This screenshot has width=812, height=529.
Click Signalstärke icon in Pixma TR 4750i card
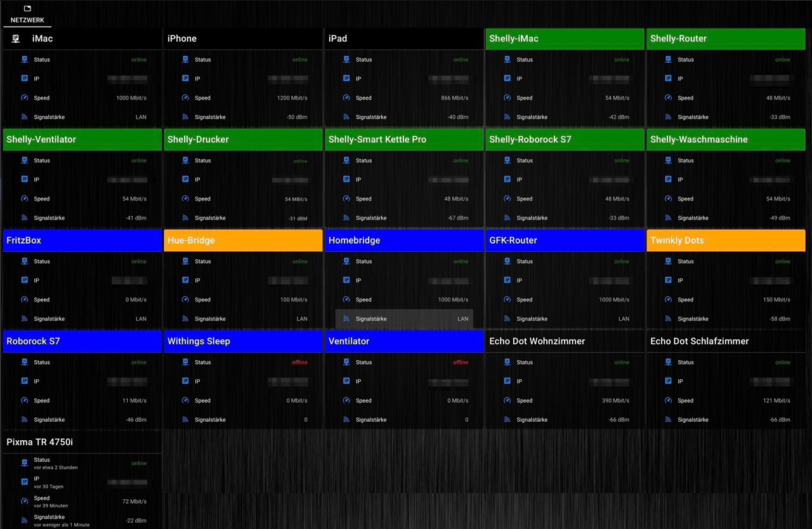24,520
